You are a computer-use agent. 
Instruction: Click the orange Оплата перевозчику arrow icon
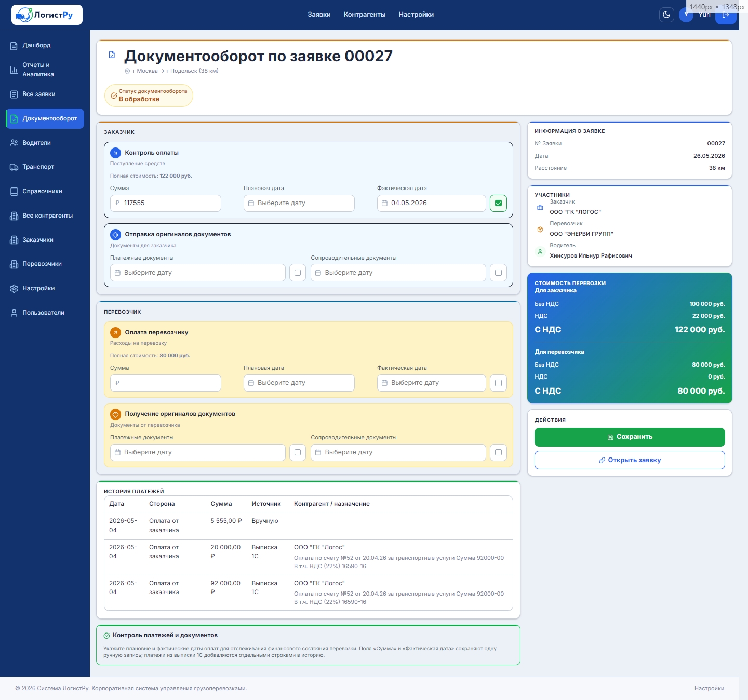click(x=115, y=332)
